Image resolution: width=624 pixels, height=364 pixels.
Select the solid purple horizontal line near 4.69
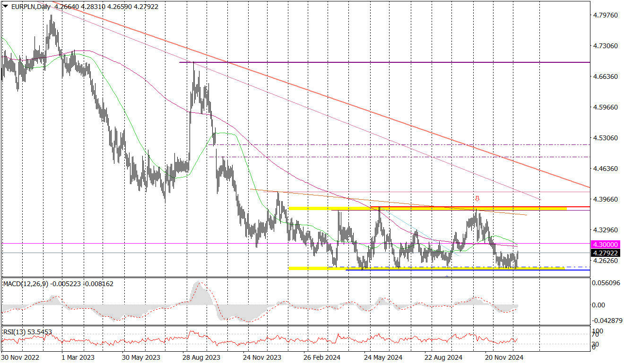[x=385, y=62]
